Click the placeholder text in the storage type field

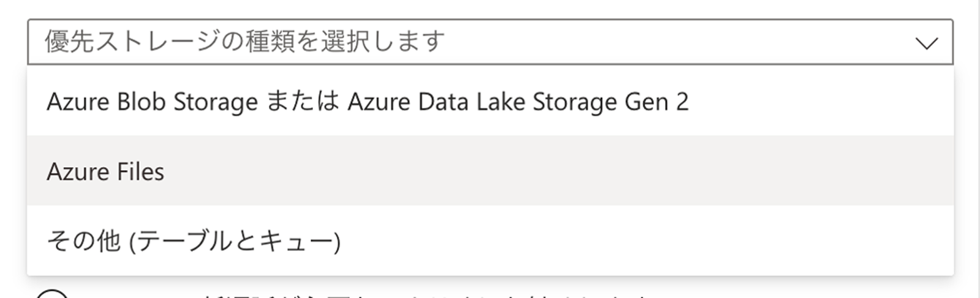tap(244, 42)
